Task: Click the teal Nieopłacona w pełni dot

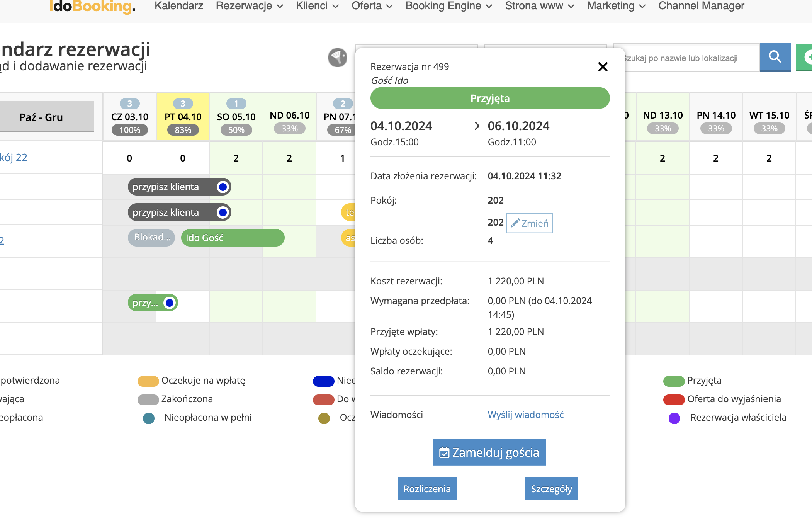Action: pos(149,418)
